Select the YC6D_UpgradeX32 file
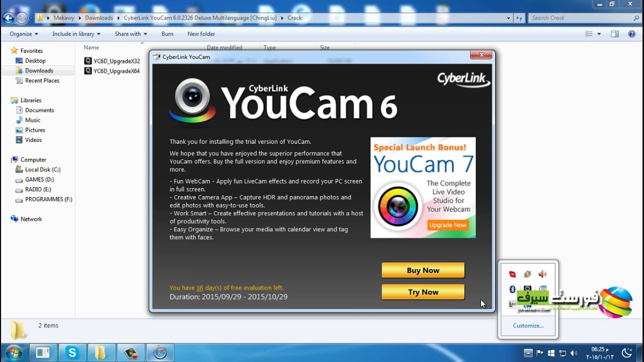Viewport: 644px width, 362px height. pos(112,61)
